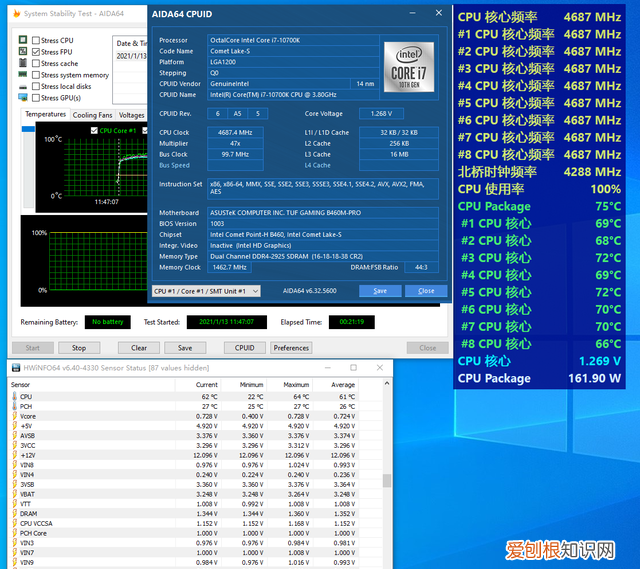Enable the Stress cache checkbox
This screenshot has width=640, height=569.
click(x=36, y=63)
